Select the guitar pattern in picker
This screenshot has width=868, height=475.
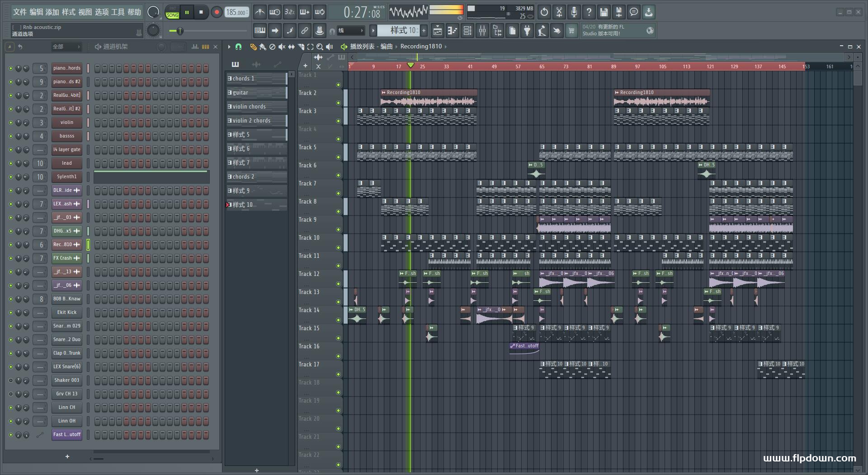(256, 93)
